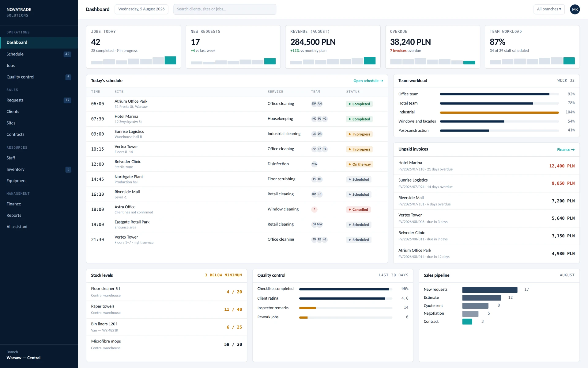Click the MW team avatar for Belveder Clinic
Image resolution: width=588 pixels, height=368 pixels.
click(314, 164)
